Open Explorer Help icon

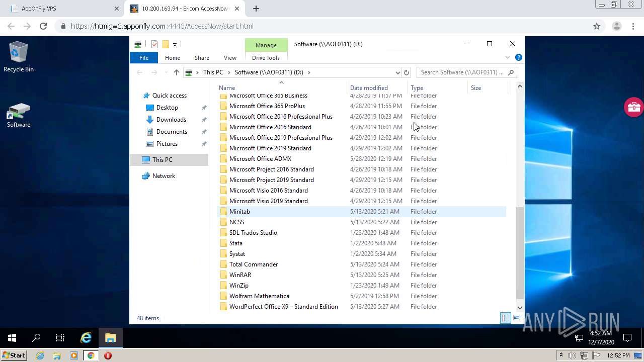[519, 58]
